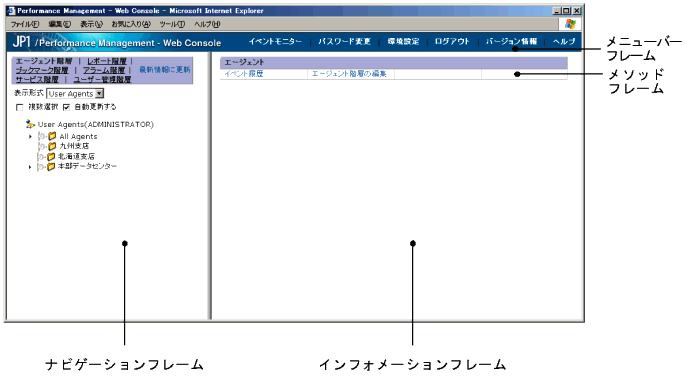
Task: Click the エージェント heading in the method frame
Action: pyautogui.click(x=244, y=62)
